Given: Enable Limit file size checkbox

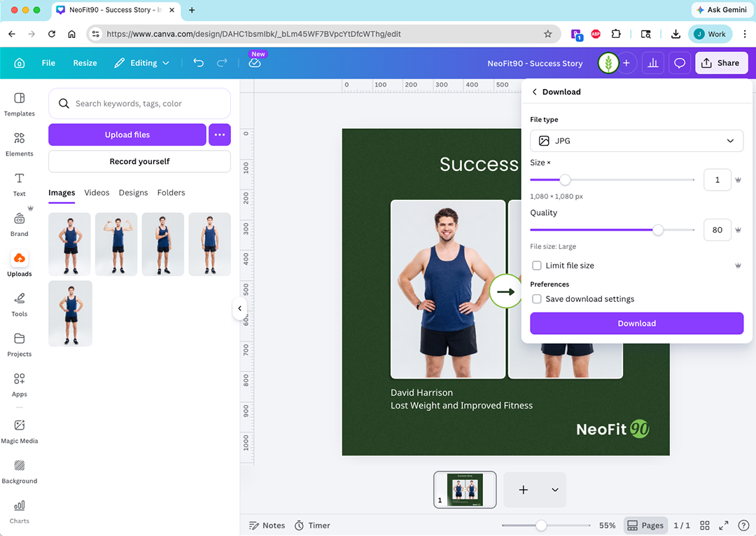Looking at the screenshot, I should (x=537, y=266).
